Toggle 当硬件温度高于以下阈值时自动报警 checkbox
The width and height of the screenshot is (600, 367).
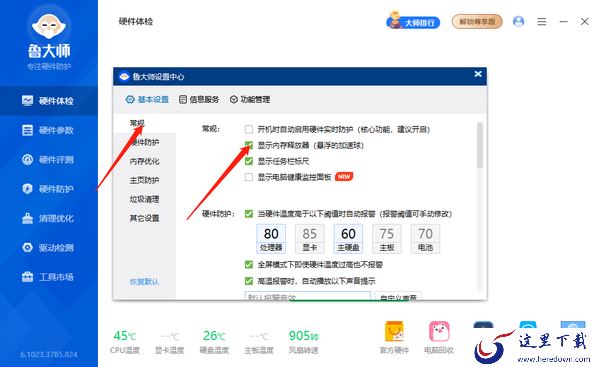[x=249, y=214]
